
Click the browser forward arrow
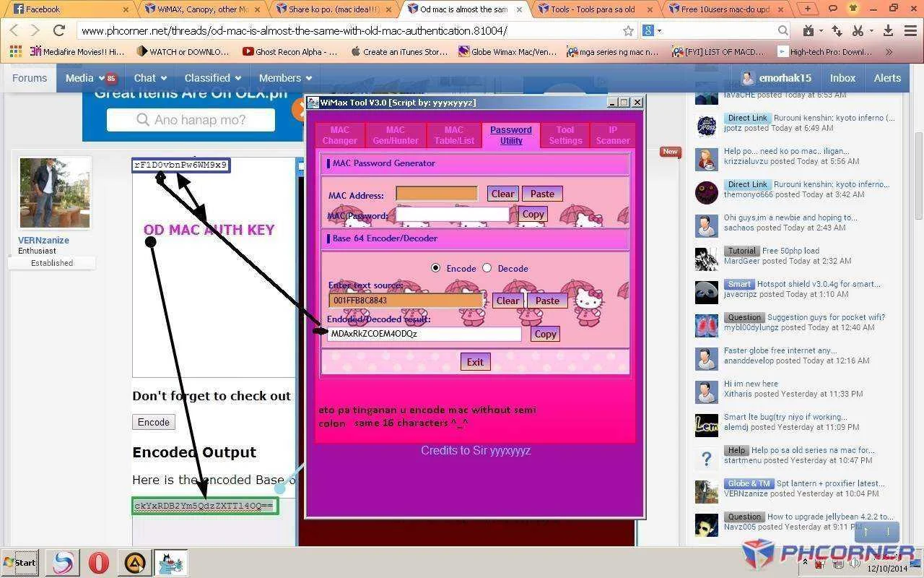pos(36,31)
